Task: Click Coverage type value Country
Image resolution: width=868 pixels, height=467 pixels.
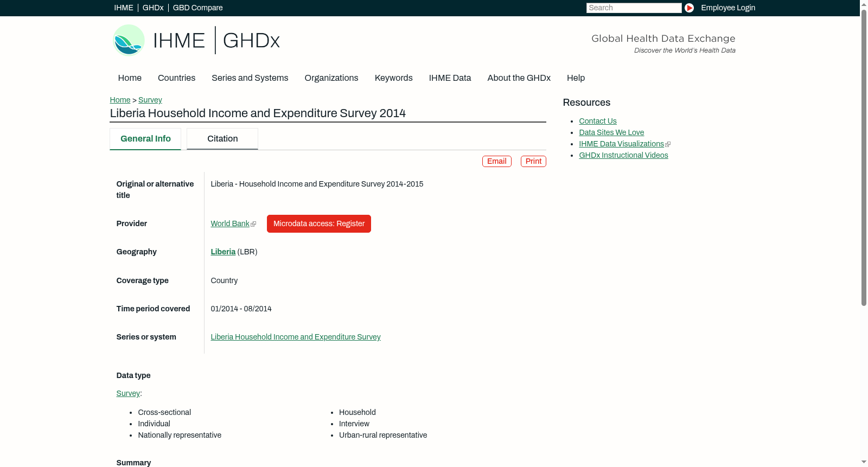Action: 224,280
